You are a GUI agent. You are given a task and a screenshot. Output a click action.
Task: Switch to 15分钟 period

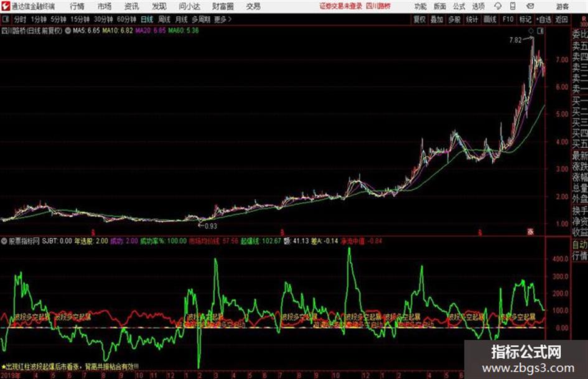(x=80, y=19)
